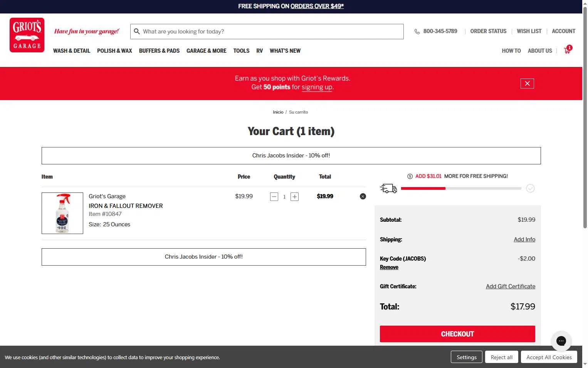Open the Tools menu

pos(241,51)
